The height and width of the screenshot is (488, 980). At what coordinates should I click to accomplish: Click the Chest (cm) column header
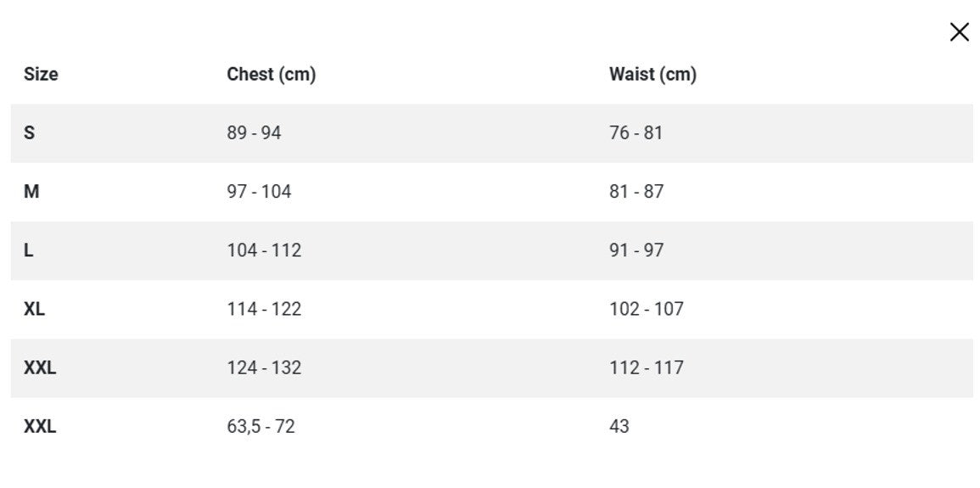[x=271, y=75]
